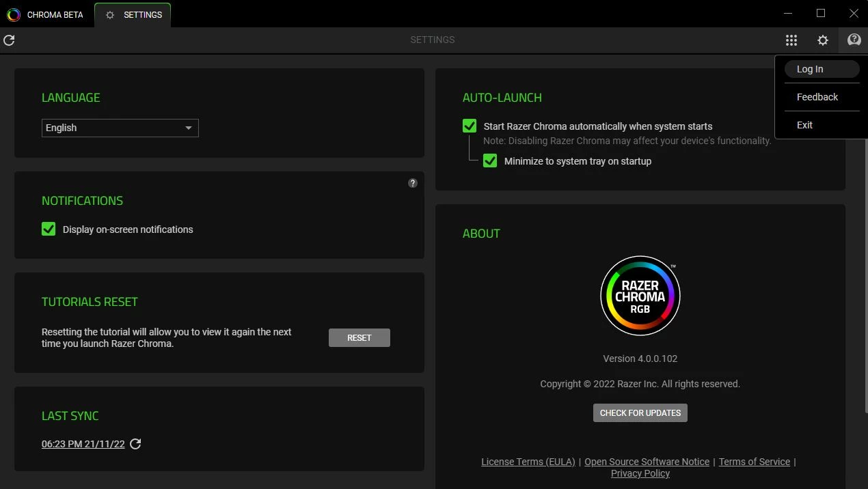Image resolution: width=868 pixels, height=489 pixels.
Task: Click the Copyright 2022 Razer Inc. text
Action: click(x=640, y=384)
